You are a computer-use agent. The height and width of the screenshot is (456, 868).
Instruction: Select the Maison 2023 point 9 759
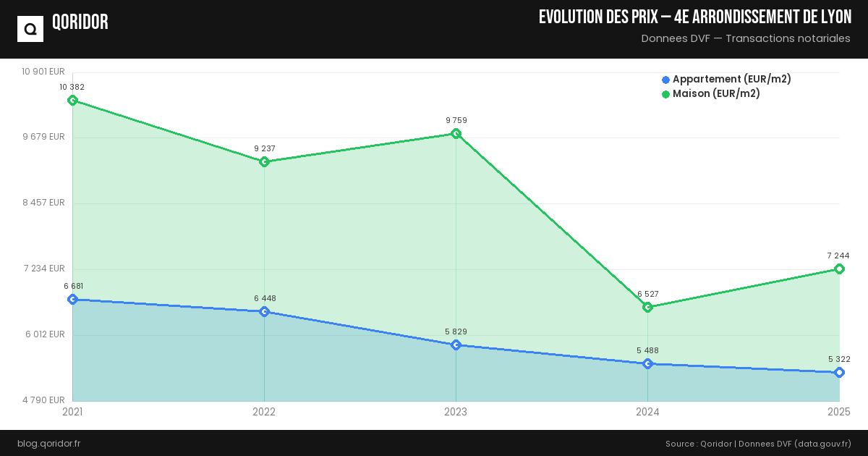(456, 134)
